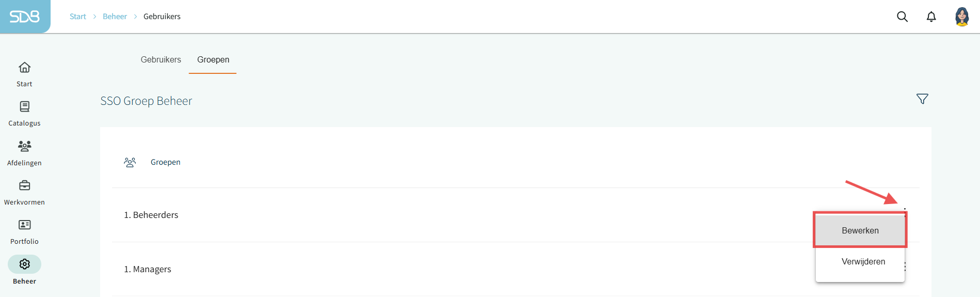Choose Bewerken from the context menu
This screenshot has width=980, height=297.
click(860, 230)
